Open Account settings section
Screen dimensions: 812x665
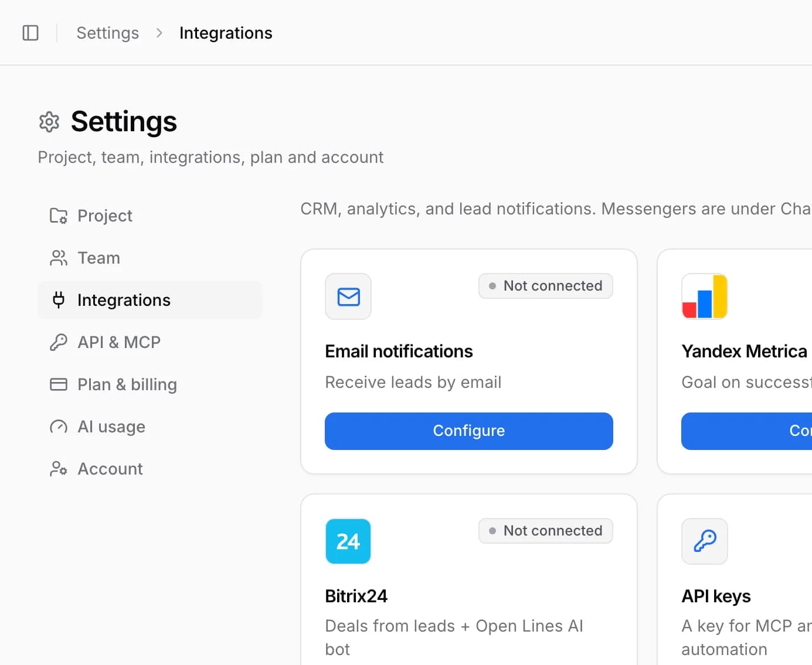[150, 469]
